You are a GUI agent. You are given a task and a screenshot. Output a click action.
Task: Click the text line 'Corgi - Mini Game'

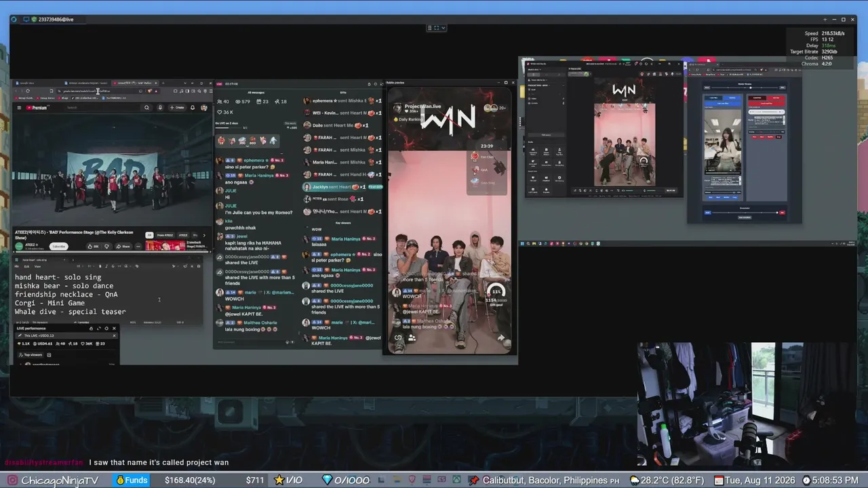(50, 303)
